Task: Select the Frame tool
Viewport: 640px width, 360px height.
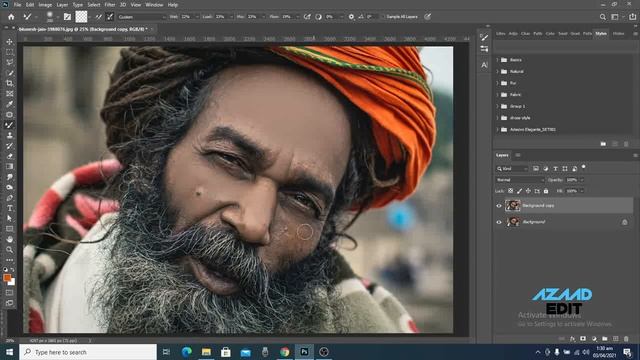Action: 9,94
